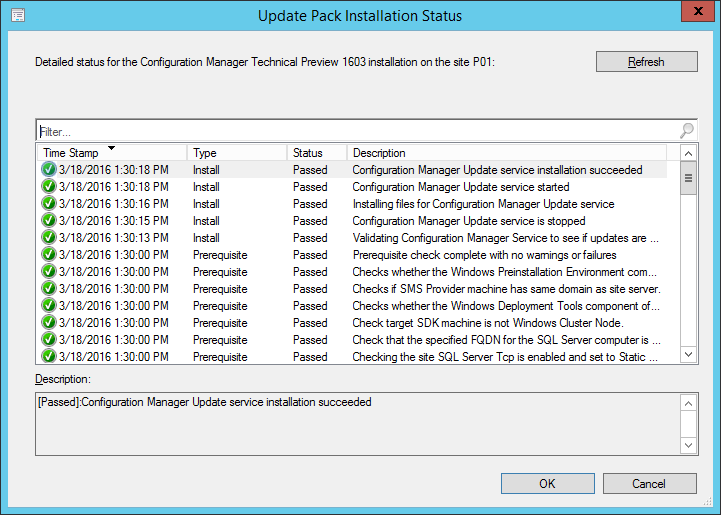Select 'Configuration Manager Update service started' description
Viewport: 721px width, 515px height.
tap(461, 187)
